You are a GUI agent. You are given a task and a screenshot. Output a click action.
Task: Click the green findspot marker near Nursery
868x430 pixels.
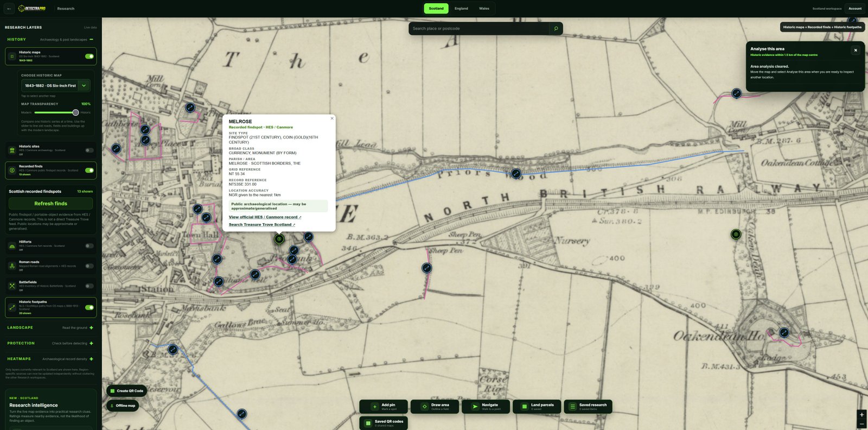pos(736,235)
